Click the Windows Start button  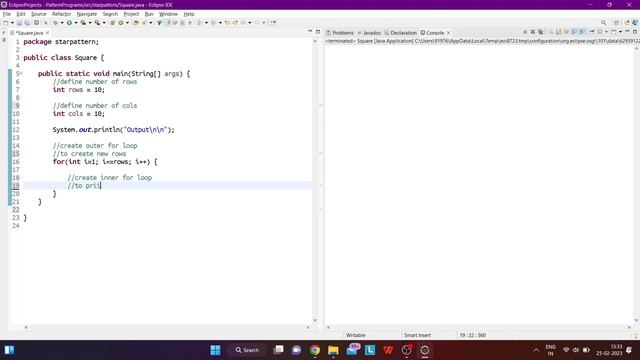(x=215, y=350)
